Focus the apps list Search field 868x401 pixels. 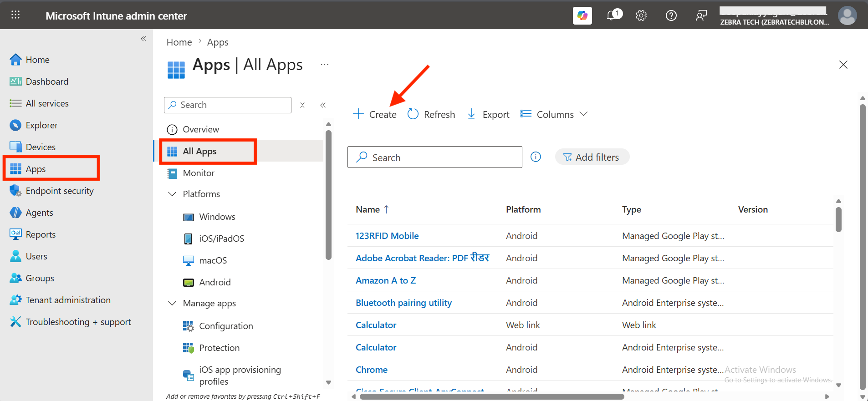click(435, 157)
